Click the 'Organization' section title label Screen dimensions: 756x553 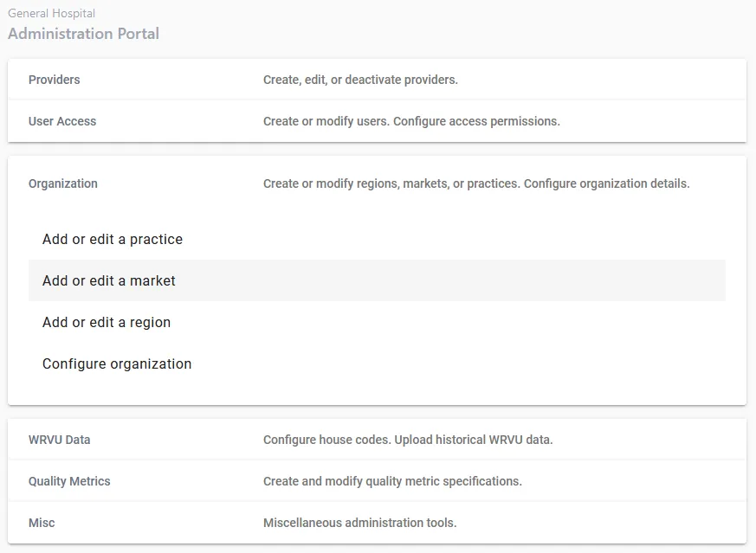point(63,183)
